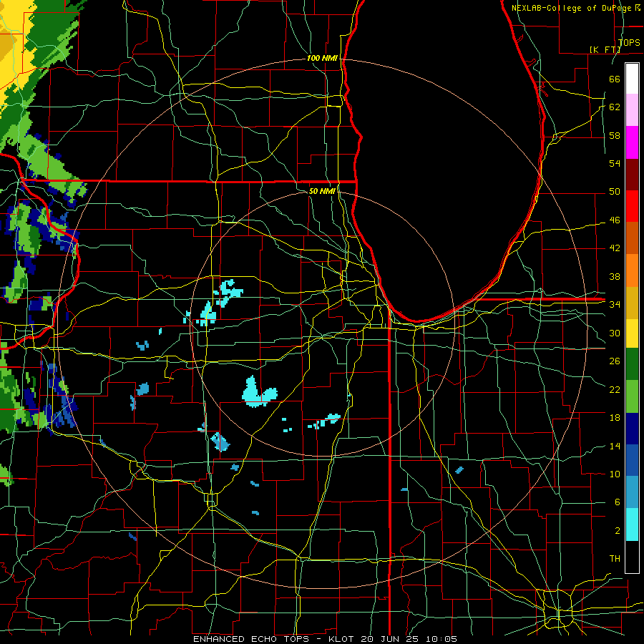
Task: Click the light pink legend swatch
Action: (x=632, y=110)
